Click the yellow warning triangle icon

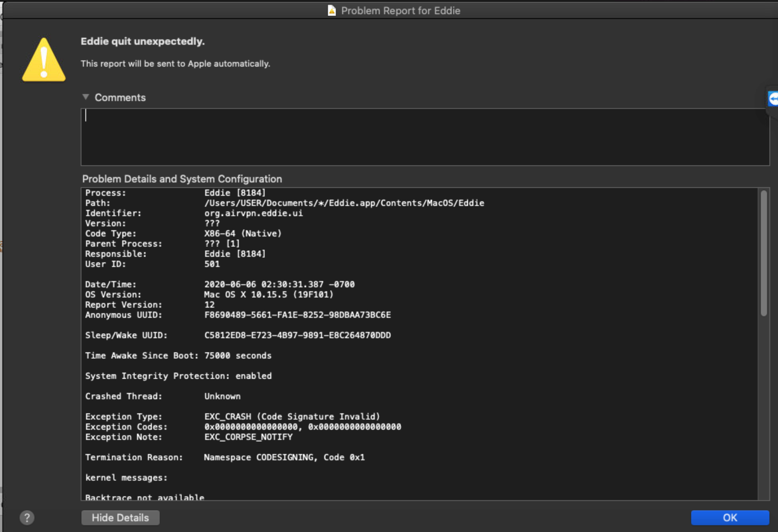click(44, 60)
